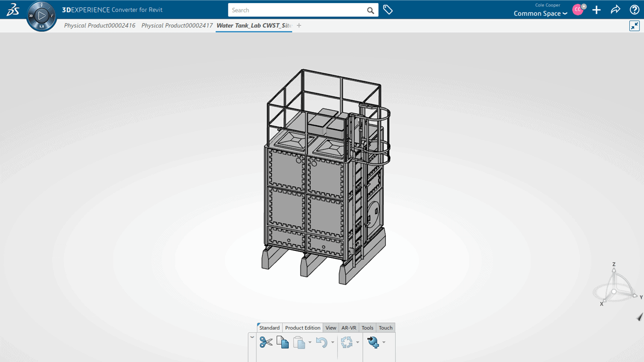Image resolution: width=644 pixels, height=362 pixels.
Task: Open the CC user profile avatar
Action: tap(578, 10)
